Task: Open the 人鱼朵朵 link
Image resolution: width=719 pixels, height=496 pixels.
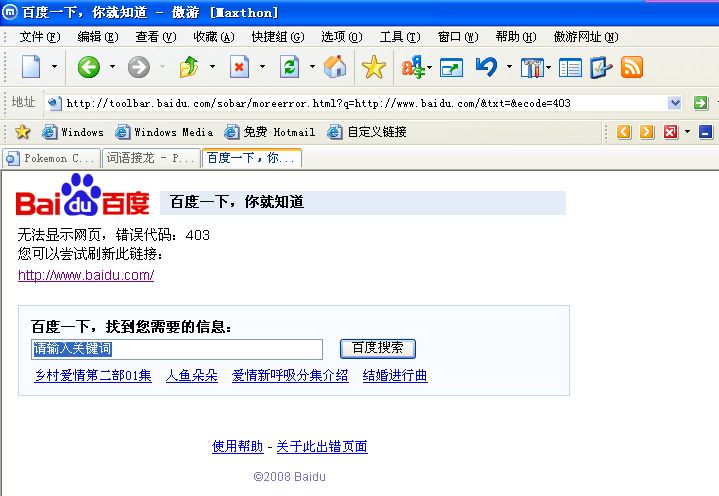Action: (192, 375)
